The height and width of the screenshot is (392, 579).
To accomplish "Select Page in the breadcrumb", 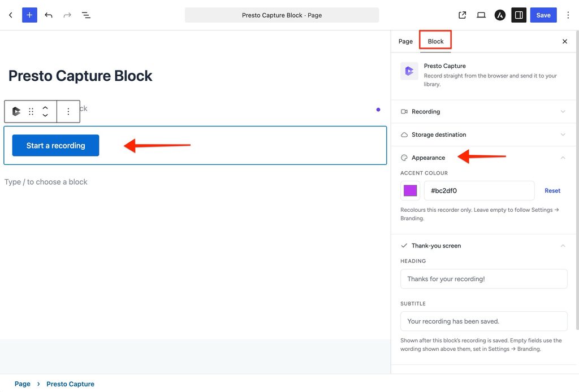I will point(22,384).
